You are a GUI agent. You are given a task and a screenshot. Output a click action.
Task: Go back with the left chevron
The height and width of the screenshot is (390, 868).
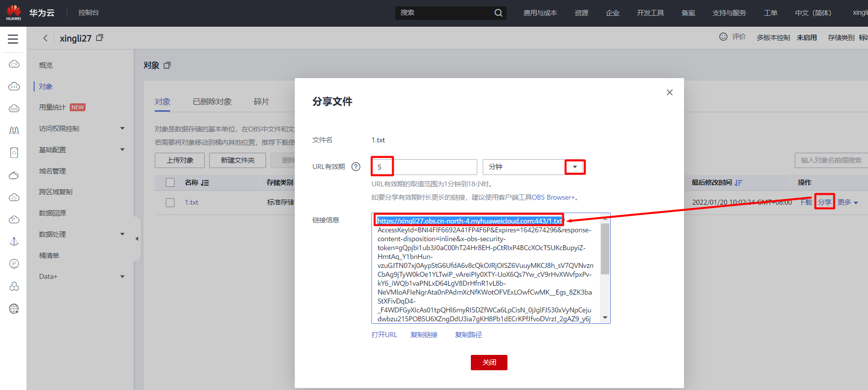pyautogui.click(x=46, y=38)
